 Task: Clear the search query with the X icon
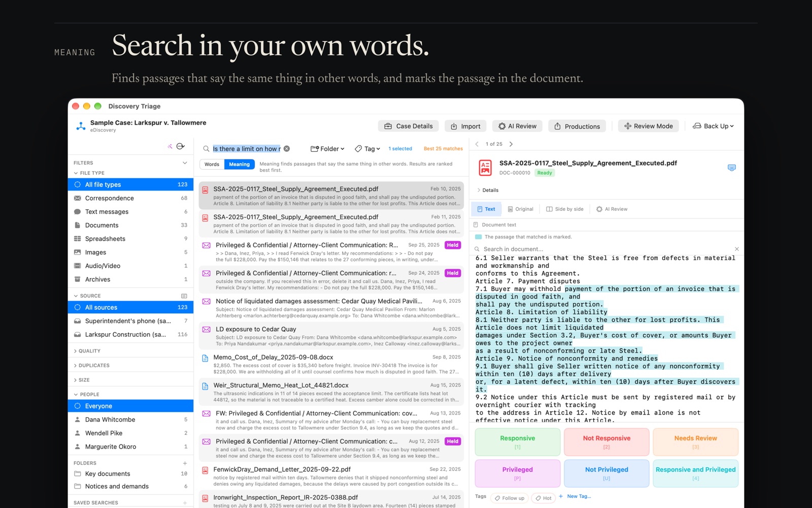pyautogui.click(x=287, y=149)
